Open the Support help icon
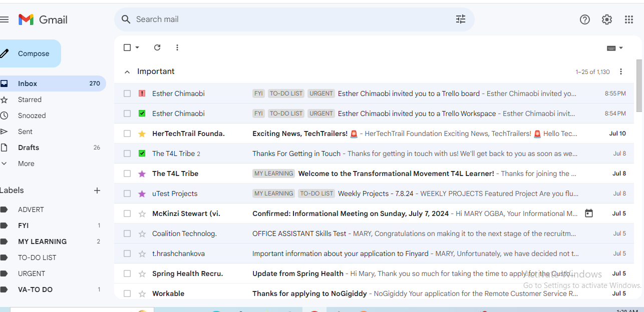This screenshot has height=312, width=644. [x=585, y=19]
